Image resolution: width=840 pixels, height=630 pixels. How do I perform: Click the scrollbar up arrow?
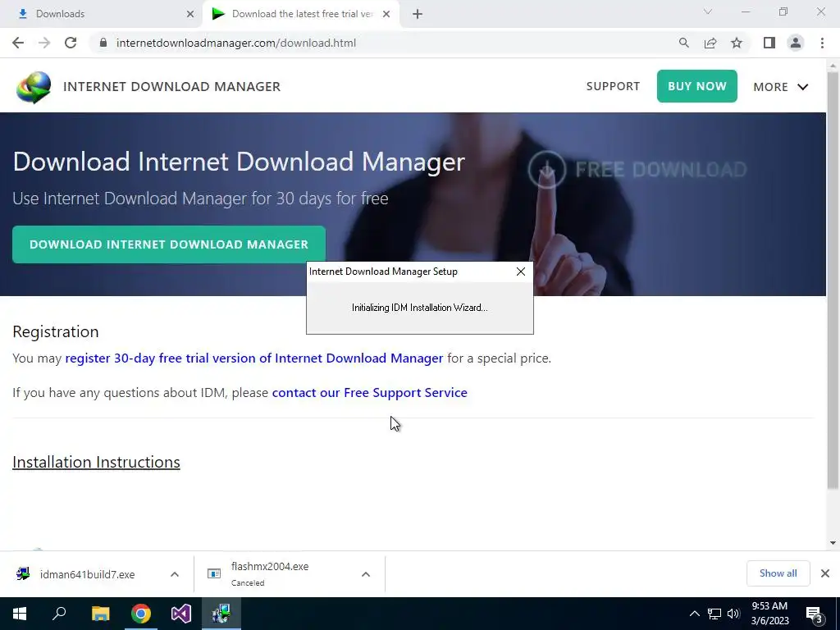point(833,66)
